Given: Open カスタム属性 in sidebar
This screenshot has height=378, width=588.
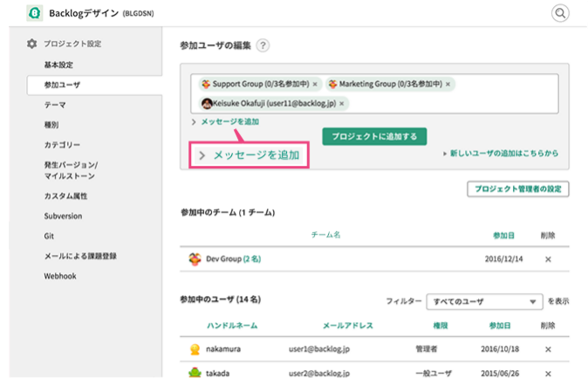Looking at the screenshot, I should (x=65, y=196).
